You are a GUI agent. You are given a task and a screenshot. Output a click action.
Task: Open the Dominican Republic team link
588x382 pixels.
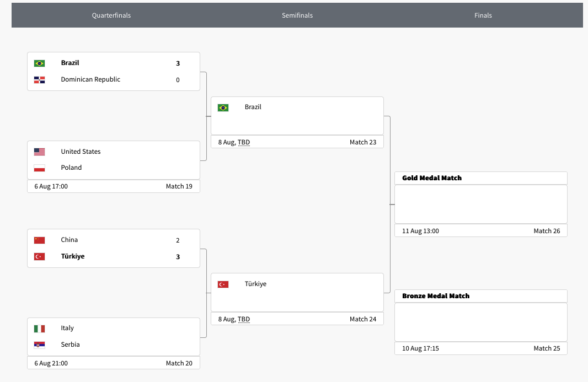90,79
